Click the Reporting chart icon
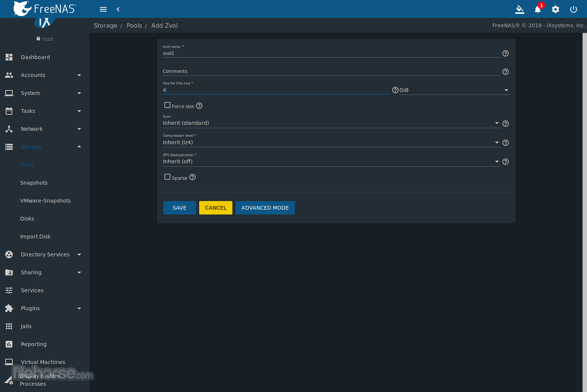The height and width of the screenshot is (392, 587). tap(9, 344)
